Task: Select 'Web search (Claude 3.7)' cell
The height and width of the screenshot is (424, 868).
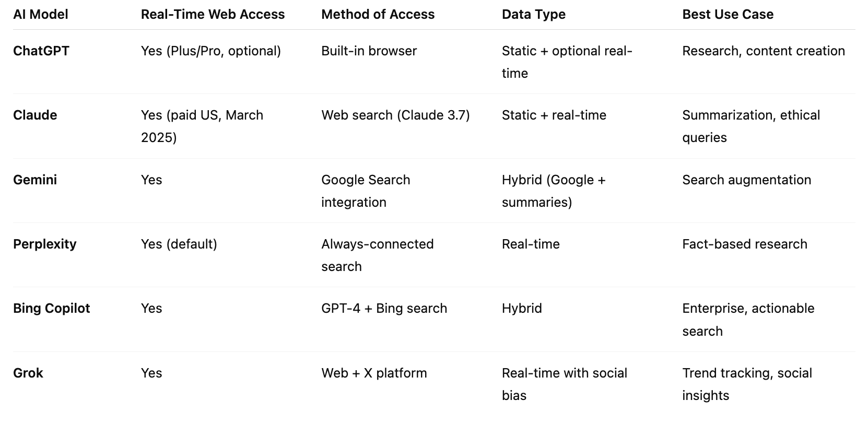Action: (x=395, y=115)
